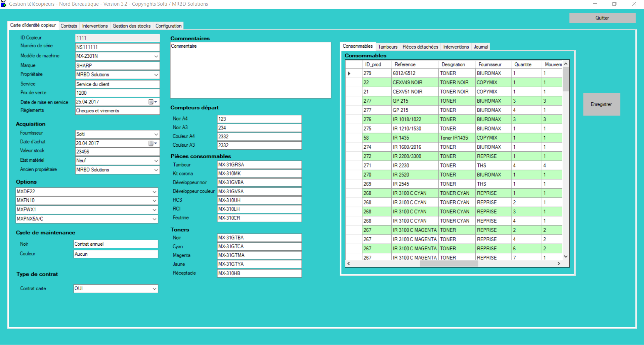Open the Etat matériel dropdown

coord(156,161)
